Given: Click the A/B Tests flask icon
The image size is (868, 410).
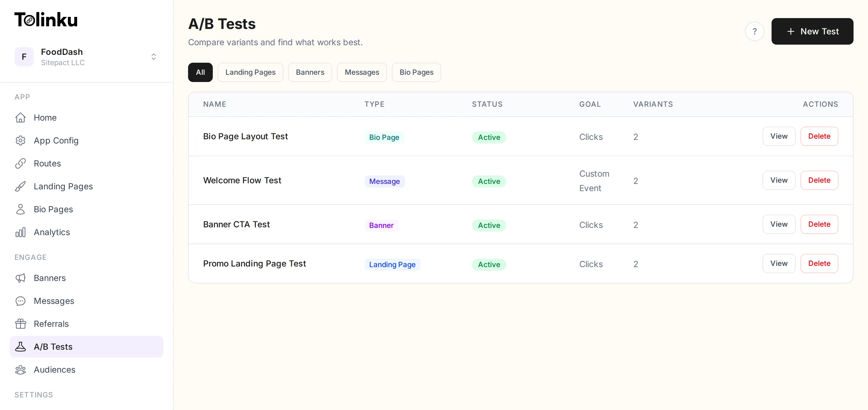Looking at the screenshot, I should tap(20, 347).
